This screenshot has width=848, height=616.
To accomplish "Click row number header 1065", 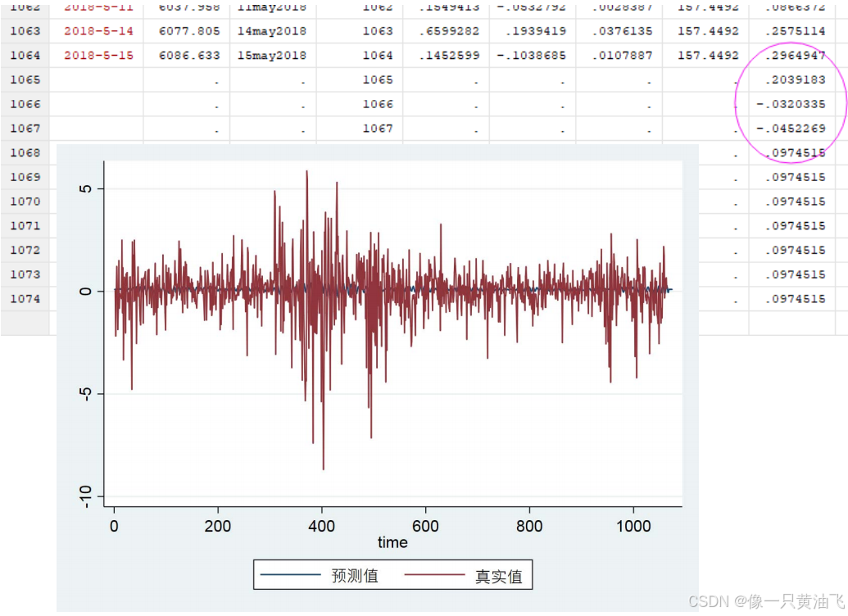I will [25, 79].
